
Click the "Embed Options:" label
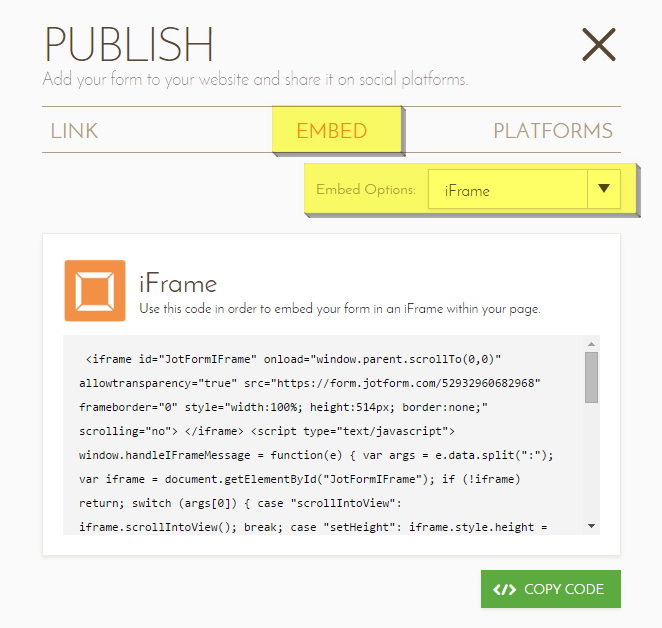click(x=365, y=189)
